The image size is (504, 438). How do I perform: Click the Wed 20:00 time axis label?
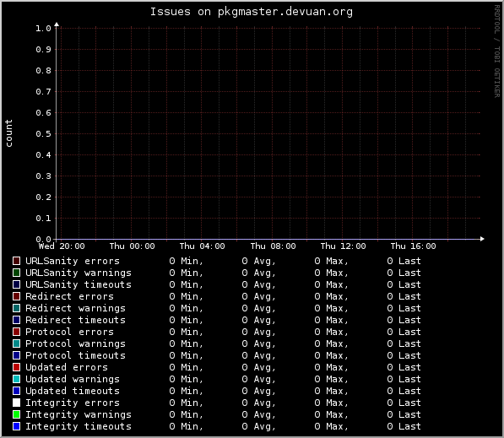pyautogui.click(x=62, y=246)
